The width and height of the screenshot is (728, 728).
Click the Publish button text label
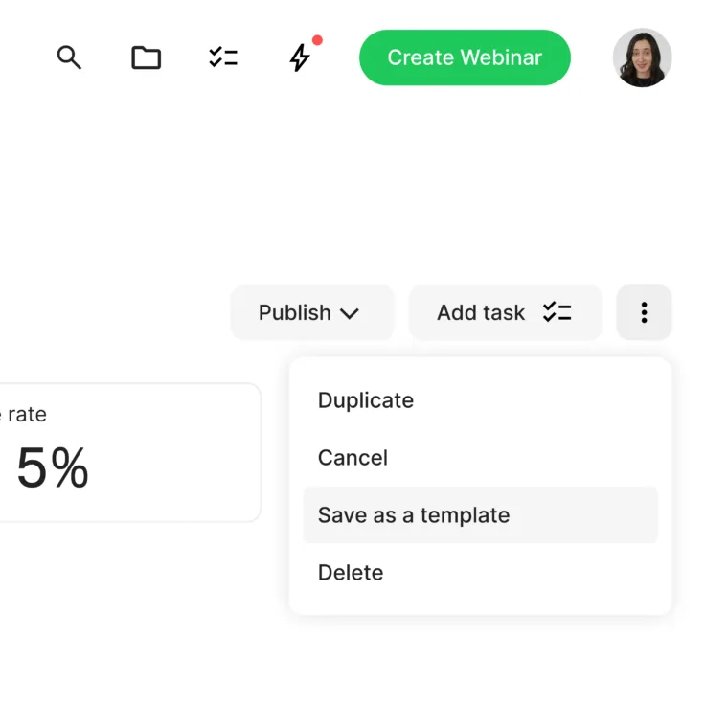[x=295, y=312]
